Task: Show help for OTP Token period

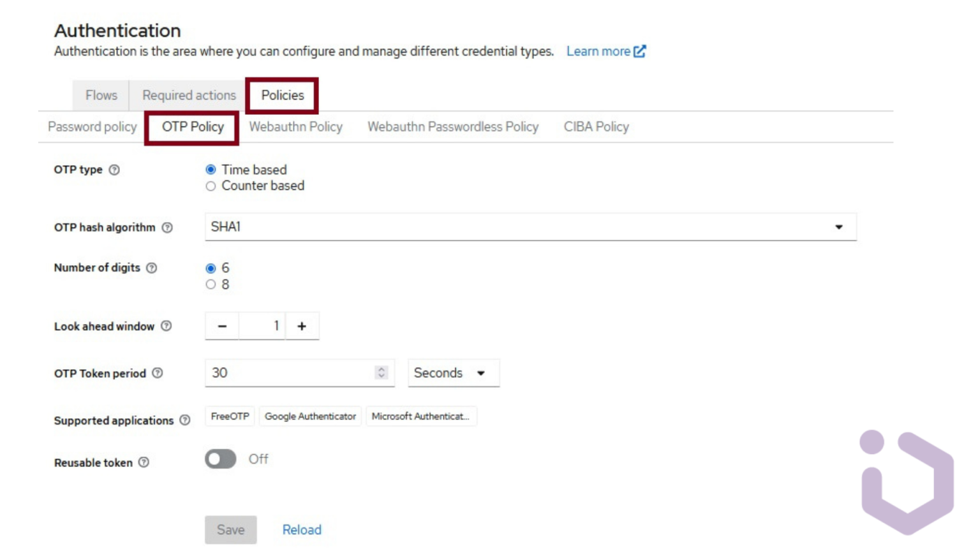Action: tap(158, 373)
